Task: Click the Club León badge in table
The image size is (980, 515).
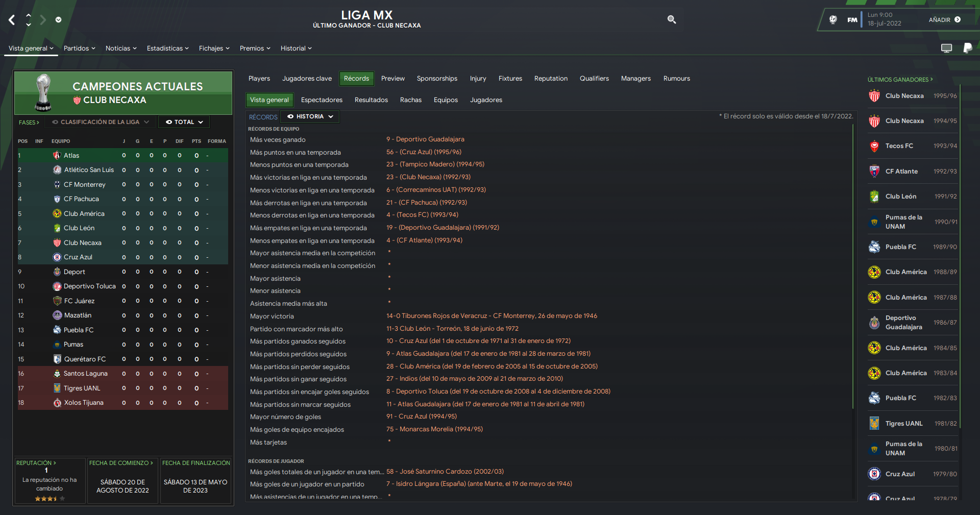Action: 57,228
